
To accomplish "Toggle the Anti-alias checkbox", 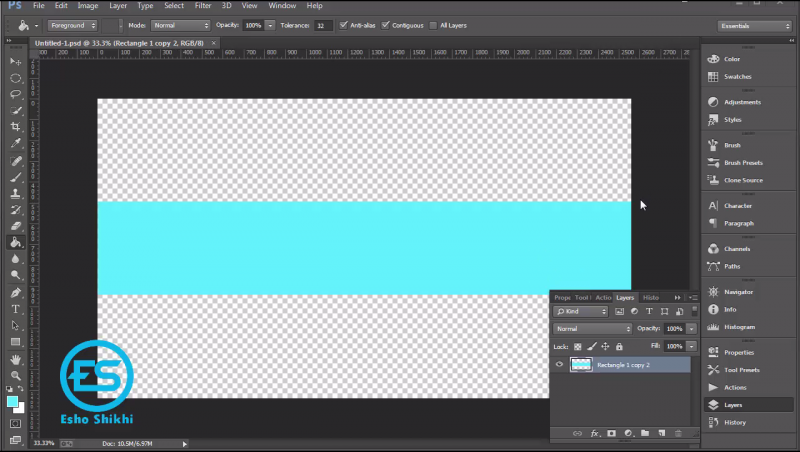I will (x=343, y=25).
